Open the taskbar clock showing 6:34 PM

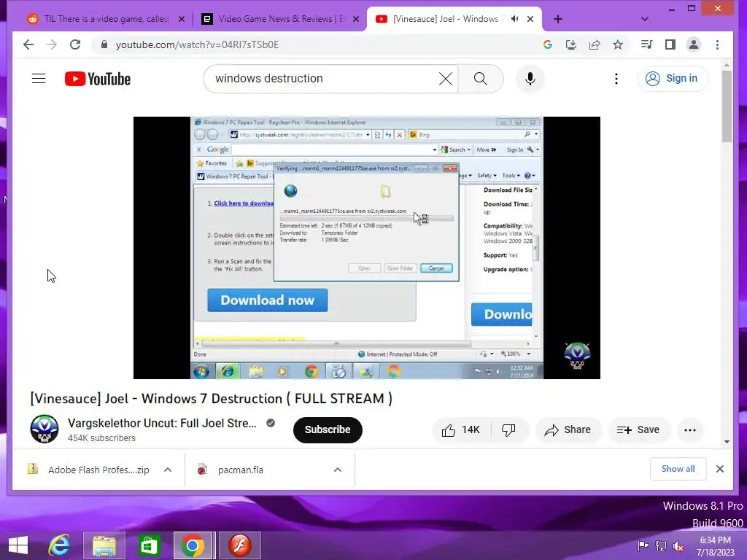click(715, 546)
